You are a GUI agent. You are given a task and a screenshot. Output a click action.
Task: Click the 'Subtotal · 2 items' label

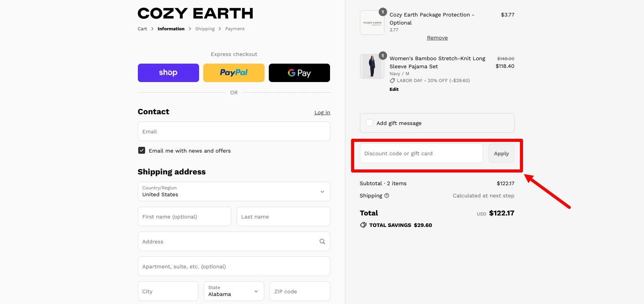coord(383,183)
